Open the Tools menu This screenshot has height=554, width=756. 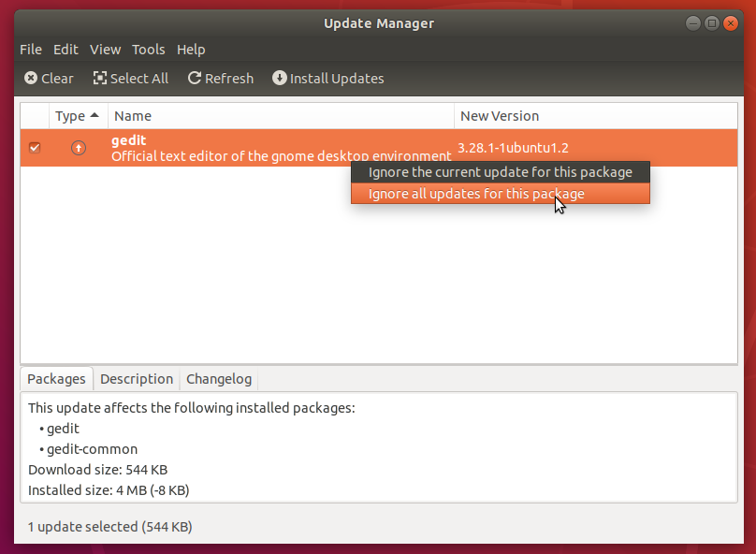148,49
